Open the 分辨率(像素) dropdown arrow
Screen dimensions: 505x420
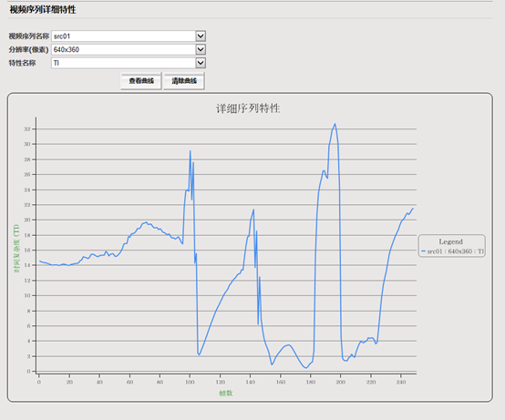pyautogui.click(x=201, y=49)
